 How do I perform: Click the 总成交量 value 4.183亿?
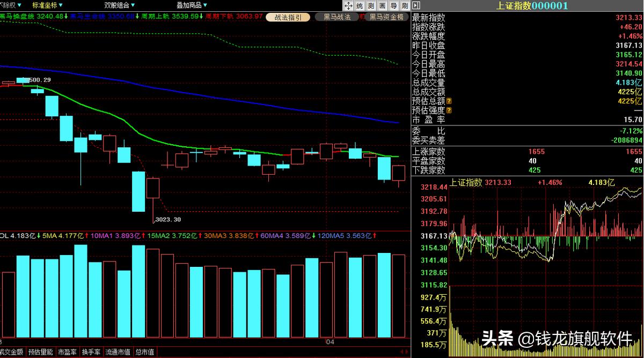pyautogui.click(x=630, y=83)
